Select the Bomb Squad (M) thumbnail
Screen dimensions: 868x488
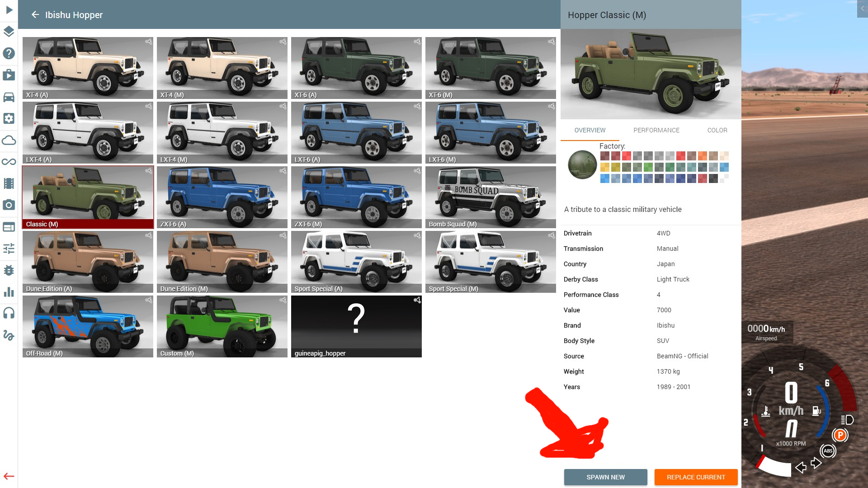(491, 197)
